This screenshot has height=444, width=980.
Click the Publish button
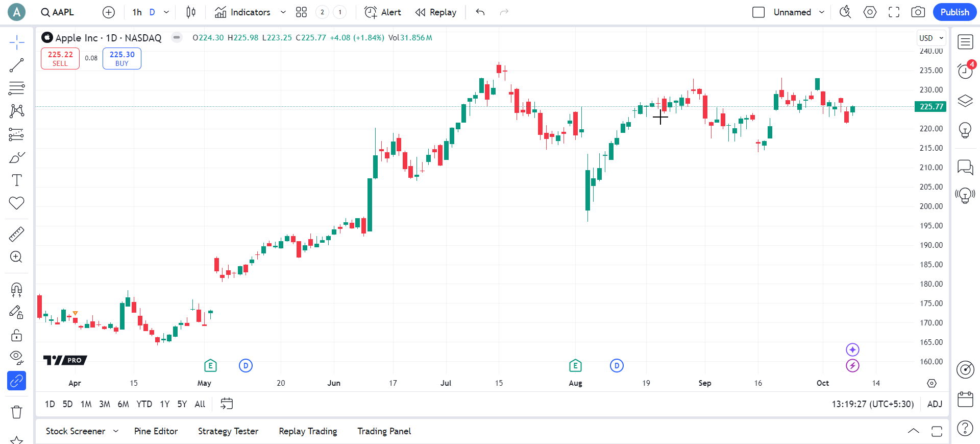pos(954,12)
